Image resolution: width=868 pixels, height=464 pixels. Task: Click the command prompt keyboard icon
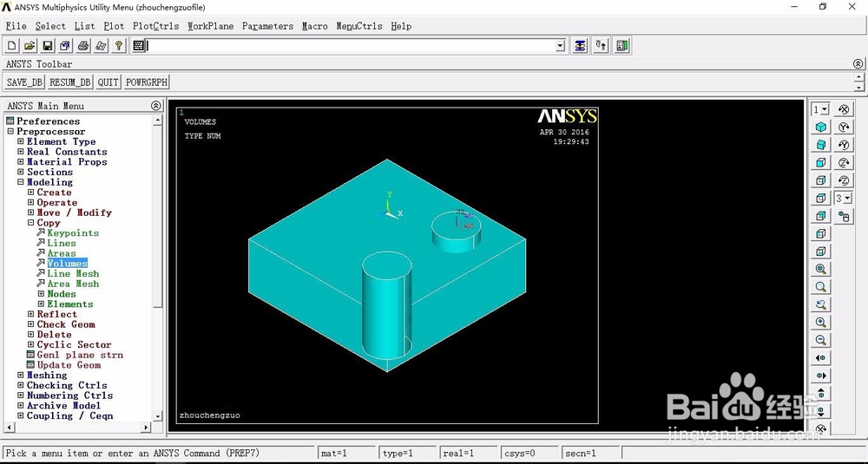pos(138,46)
